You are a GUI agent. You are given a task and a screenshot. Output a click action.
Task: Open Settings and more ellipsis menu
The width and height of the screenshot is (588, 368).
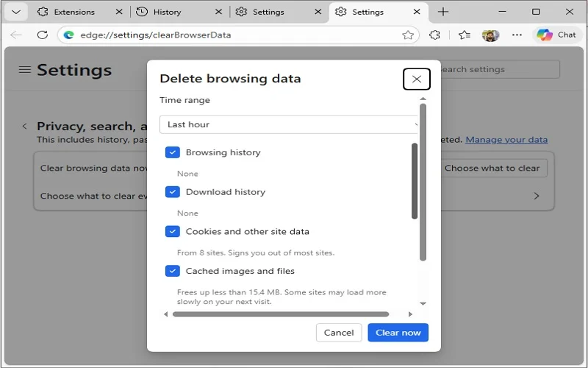pos(517,35)
